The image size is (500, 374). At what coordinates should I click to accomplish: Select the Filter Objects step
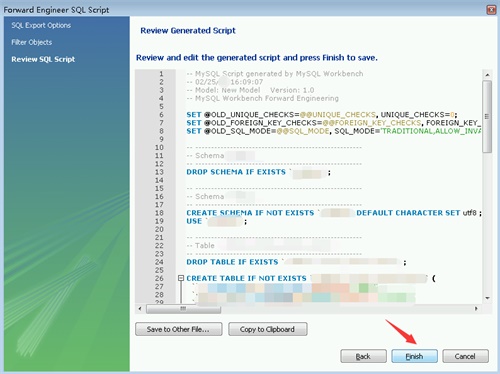32,42
